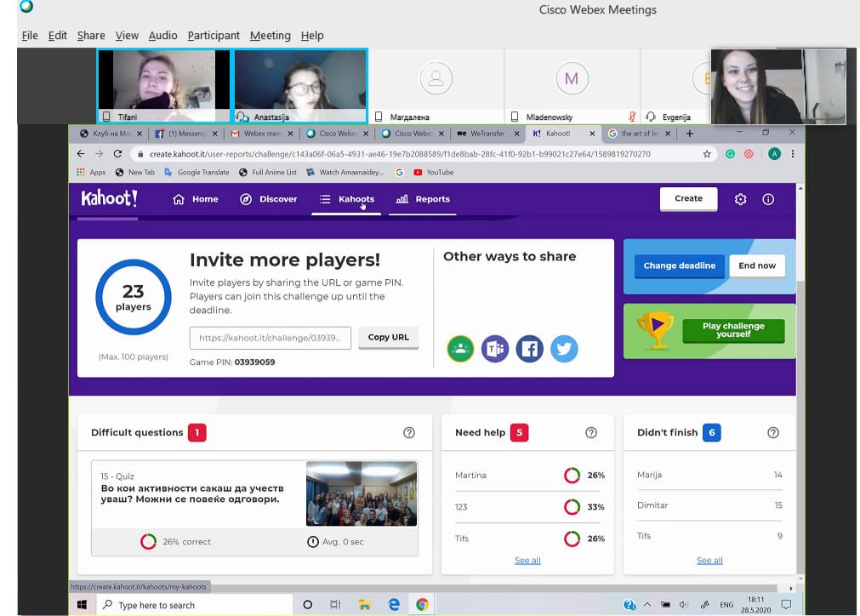Open Kahoot Reports tab

(x=422, y=199)
